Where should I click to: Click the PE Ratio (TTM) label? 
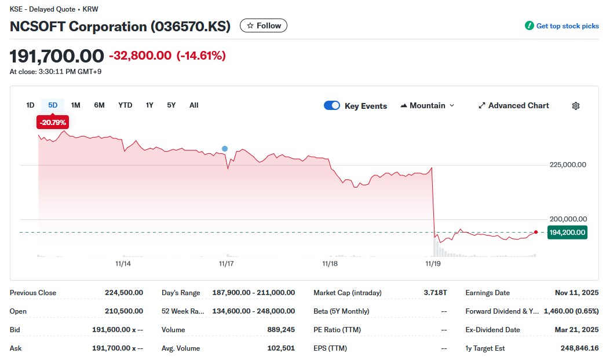click(x=337, y=330)
